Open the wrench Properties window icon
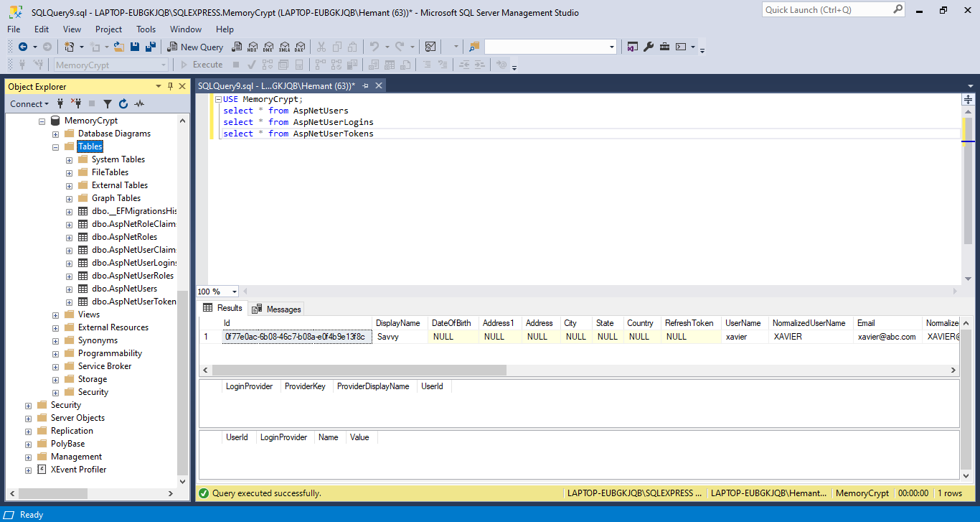Viewport: 980px width, 522px height. (x=649, y=47)
